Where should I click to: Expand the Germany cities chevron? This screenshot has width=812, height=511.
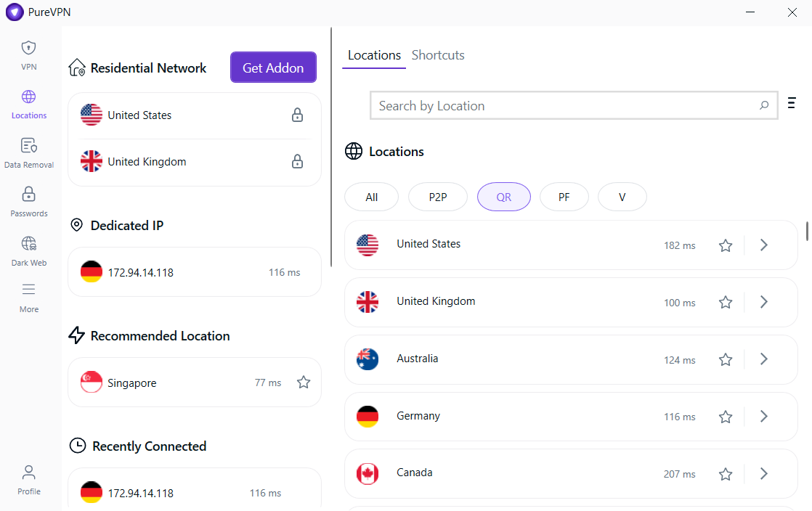[x=764, y=416]
